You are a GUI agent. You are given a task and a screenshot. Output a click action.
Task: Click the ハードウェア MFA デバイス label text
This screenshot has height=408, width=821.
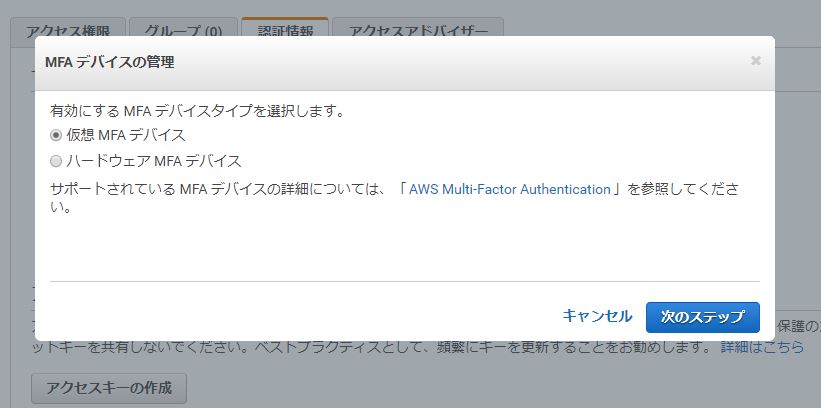point(154,161)
